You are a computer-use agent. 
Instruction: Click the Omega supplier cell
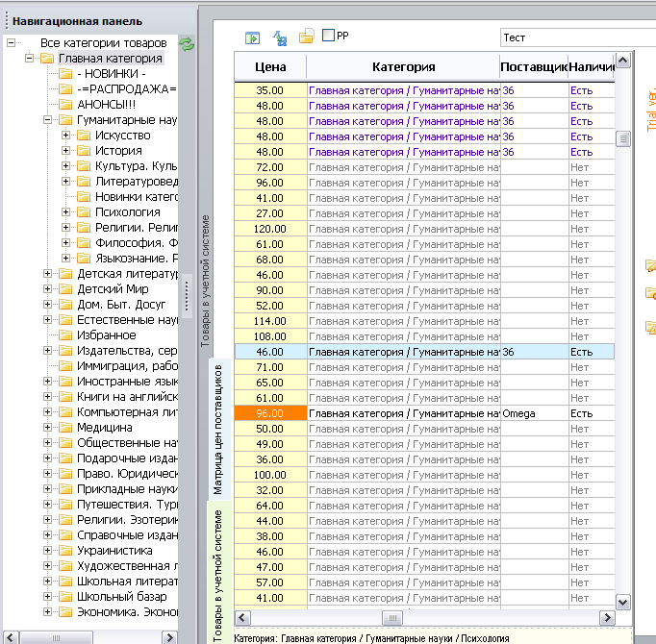pos(534,413)
